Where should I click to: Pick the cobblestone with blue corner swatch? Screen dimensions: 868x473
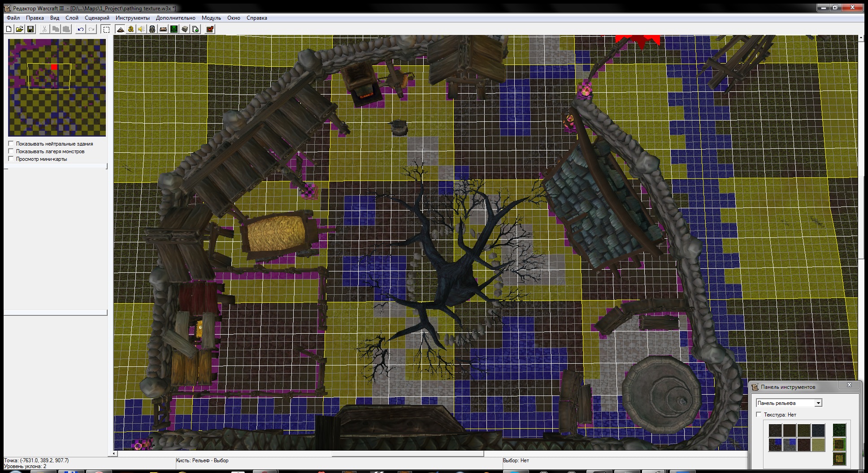point(775,445)
